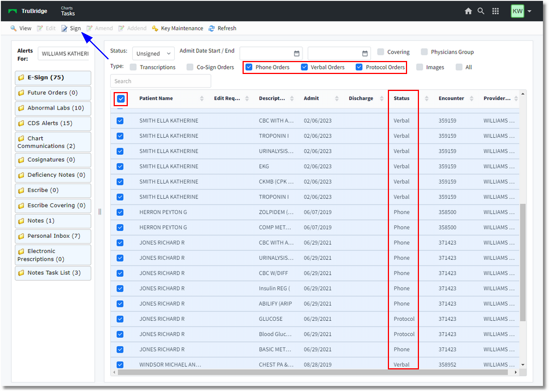Open CDS Alerts (15) in sidebar
This screenshot has width=549, height=392.
coord(53,124)
